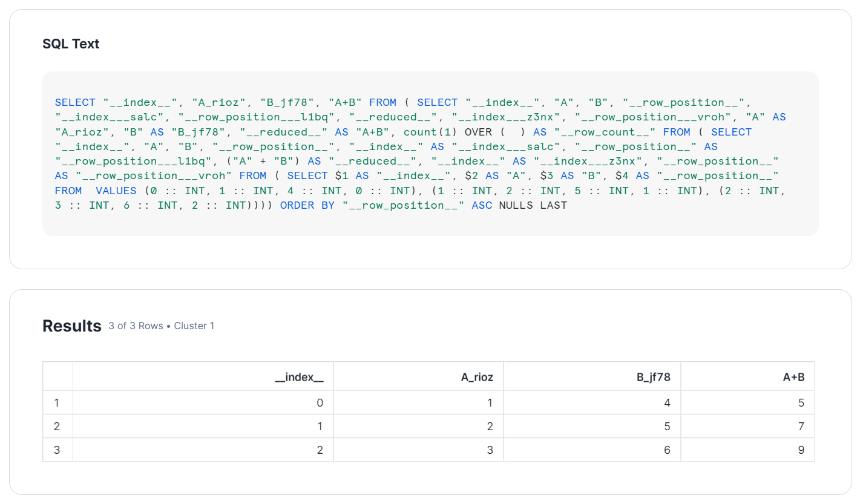Click row number 1 in results table
This screenshot has width=863, height=504.
(57, 402)
